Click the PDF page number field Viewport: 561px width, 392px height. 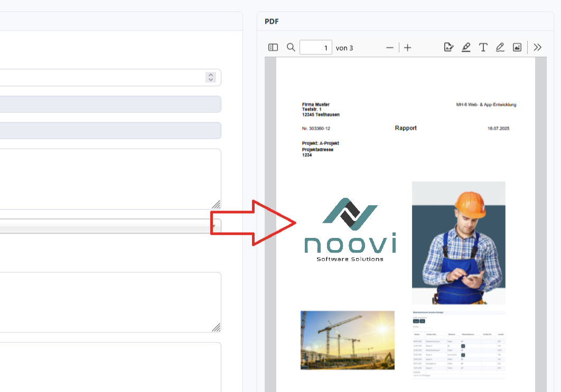coord(316,47)
